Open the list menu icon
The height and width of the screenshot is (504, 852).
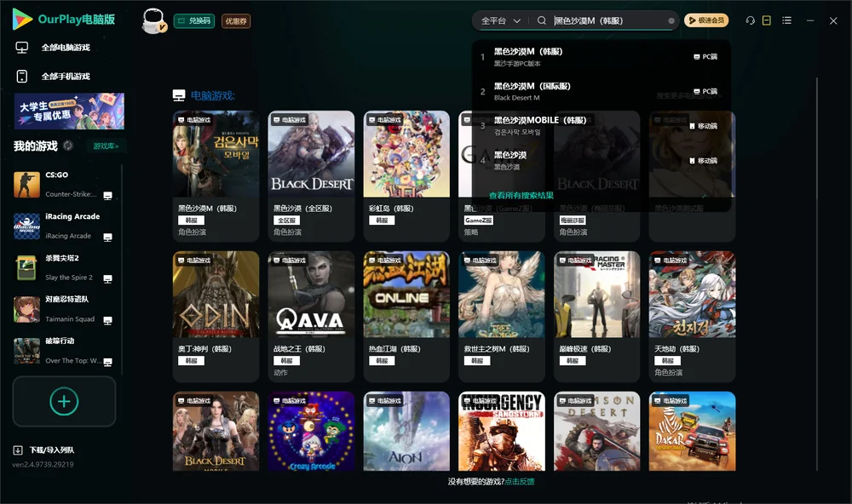[x=786, y=20]
